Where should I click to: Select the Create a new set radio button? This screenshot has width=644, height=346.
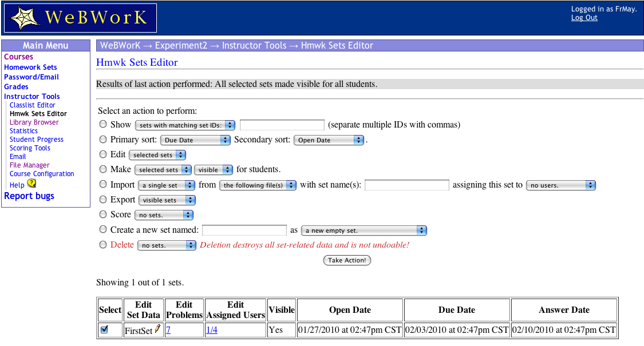tap(103, 229)
